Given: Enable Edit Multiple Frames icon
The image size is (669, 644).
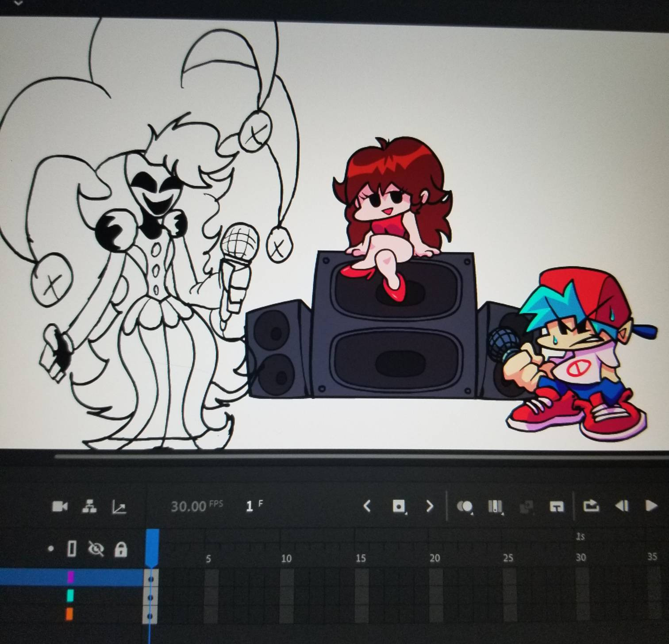Looking at the screenshot, I should (495, 507).
